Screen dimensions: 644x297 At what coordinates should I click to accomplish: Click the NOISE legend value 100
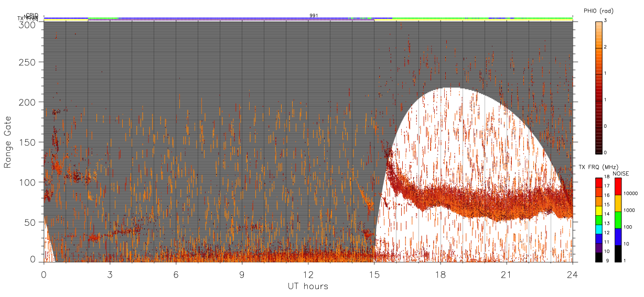pos(628,227)
